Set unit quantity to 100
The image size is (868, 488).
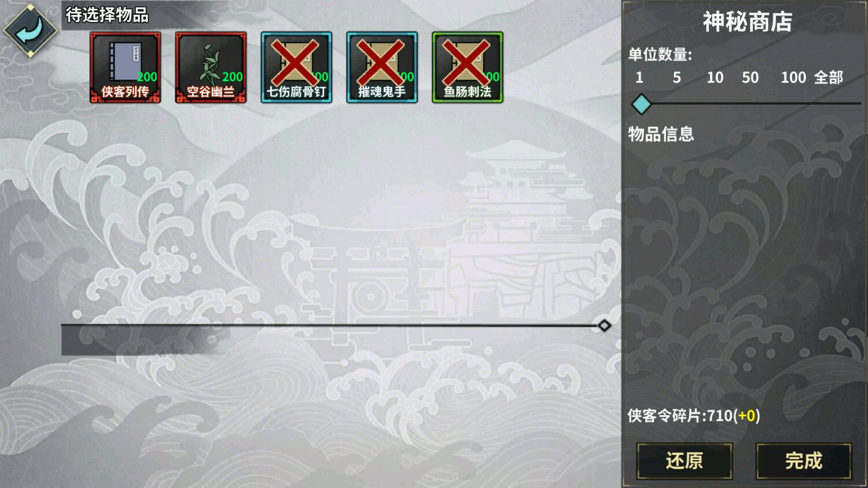pyautogui.click(x=793, y=77)
